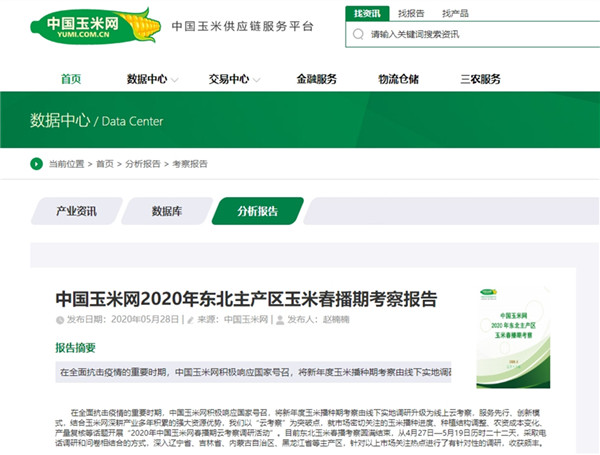Click the 中国玉米供应链服务平台 slogan
Image resolution: width=600 pixels, height=455 pixels.
[x=243, y=26]
